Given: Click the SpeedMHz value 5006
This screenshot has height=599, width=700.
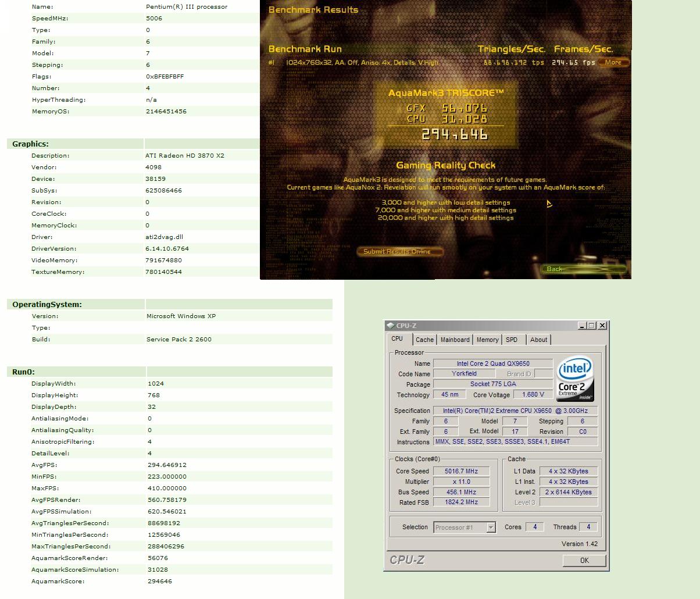Looking at the screenshot, I should (x=154, y=18).
